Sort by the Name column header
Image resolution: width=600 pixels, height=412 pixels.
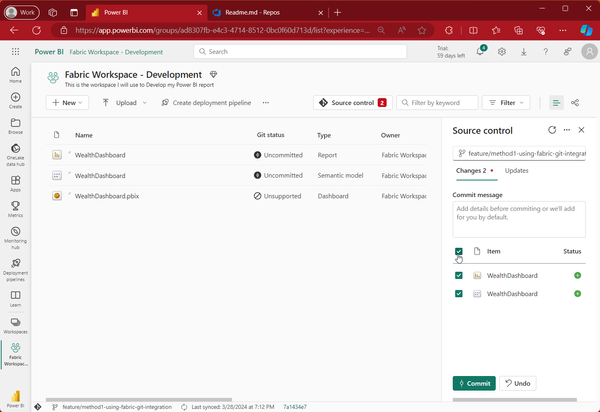pos(84,135)
